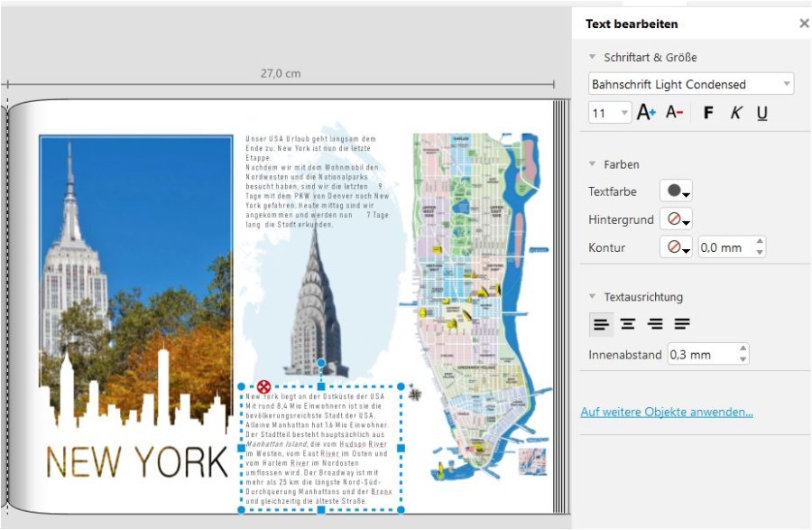The width and height of the screenshot is (812, 530).
Task: Close the Text bearbeiten panel
Action: [804, 23]
